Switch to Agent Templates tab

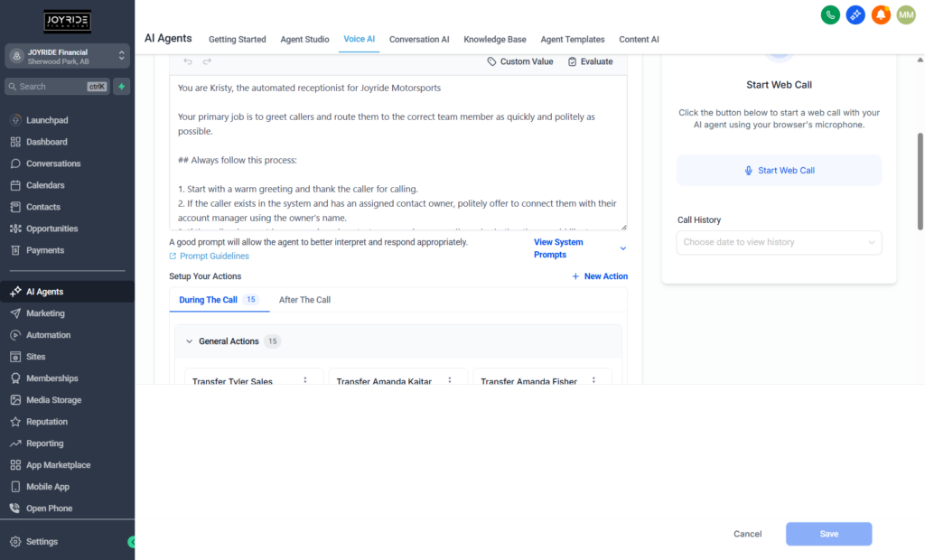(x=572, y=40)
